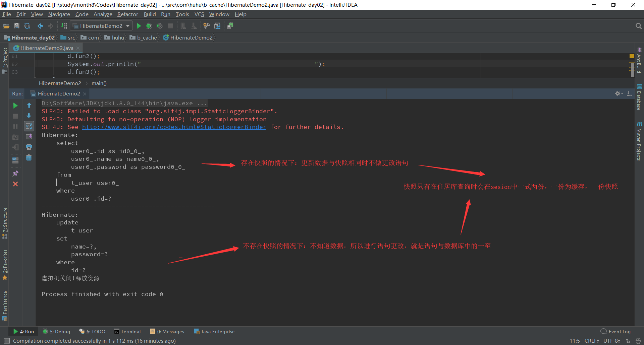
Task: Close the HibernateDemo2 Run tab
Action: click(x=85, y=94)
